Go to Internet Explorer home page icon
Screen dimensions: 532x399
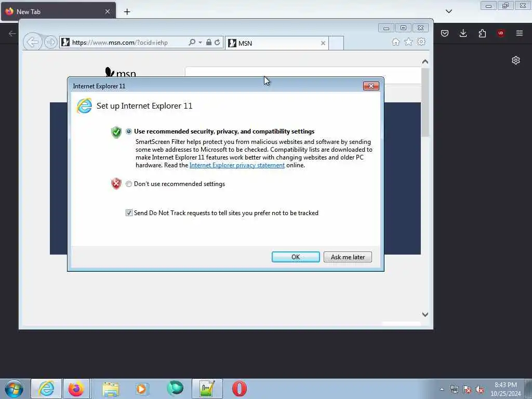tap(395, 42)
